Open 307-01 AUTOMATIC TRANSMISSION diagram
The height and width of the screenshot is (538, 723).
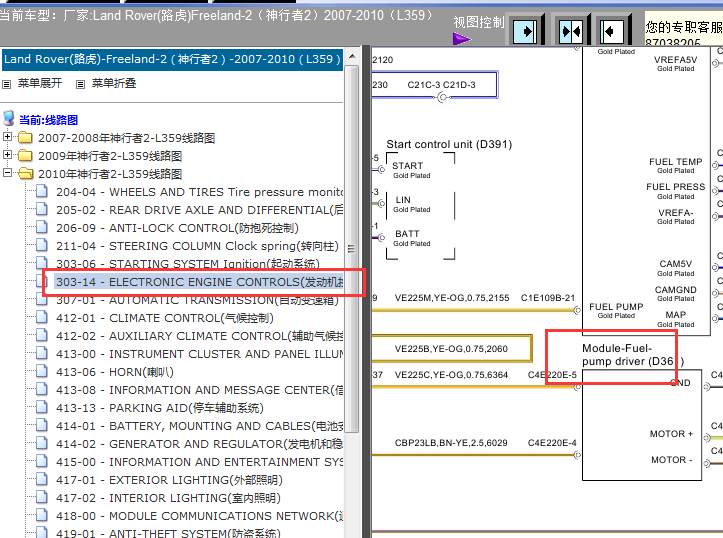point(197,300)
